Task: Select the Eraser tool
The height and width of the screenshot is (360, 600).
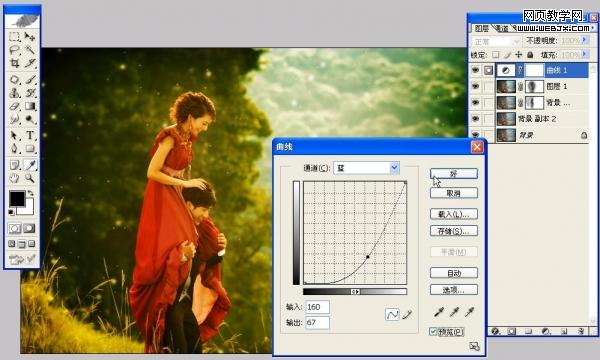Action: [x=14, y=106]
